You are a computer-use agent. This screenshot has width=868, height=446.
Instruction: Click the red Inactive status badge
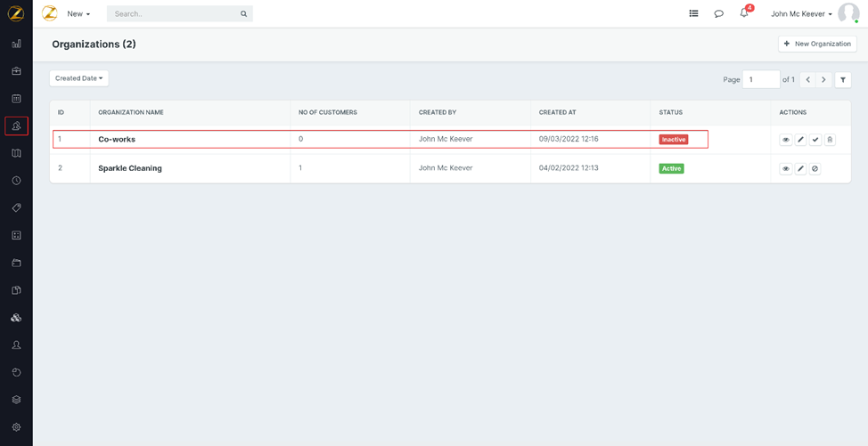click(673, 140)
